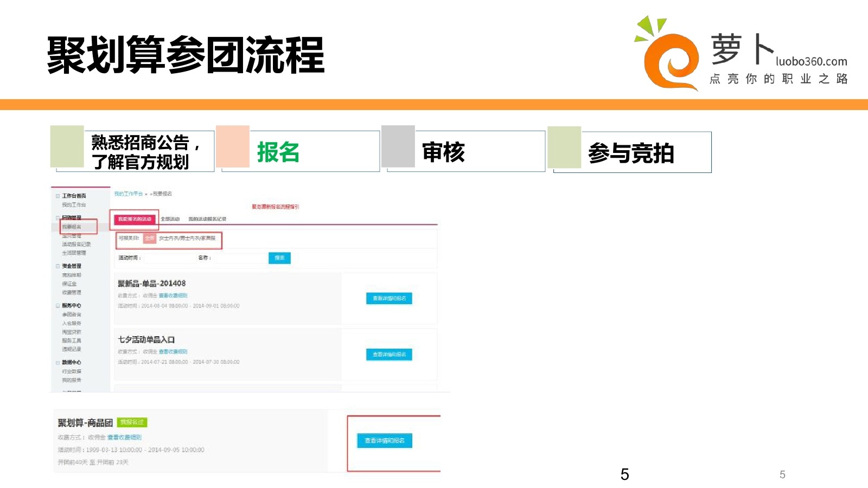Open 入会服务 in the sidebar
Image resolution: width=868 pixels, height=488 pixels.
click(72, 323)
